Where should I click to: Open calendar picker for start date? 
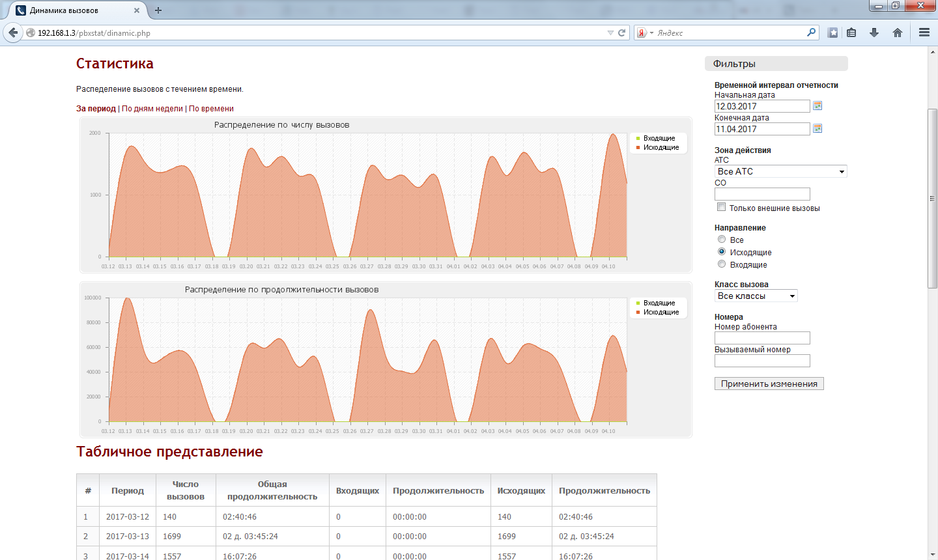click(x=817, y=106)
